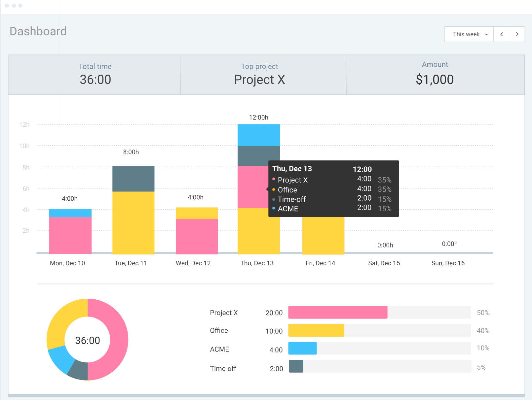Click the Dashboard title heading
Screen dimensions: 532x400
[38, 31]
